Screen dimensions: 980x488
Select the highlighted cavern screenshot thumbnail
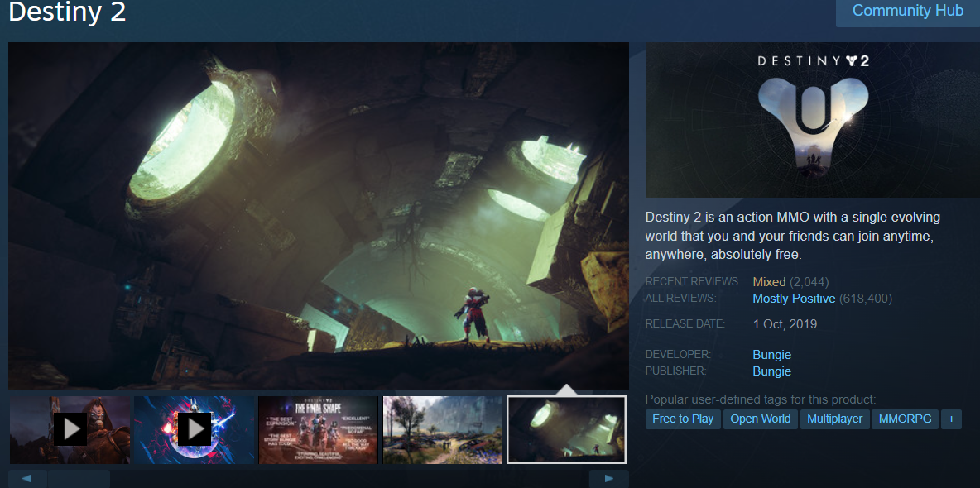coord(566,430)
